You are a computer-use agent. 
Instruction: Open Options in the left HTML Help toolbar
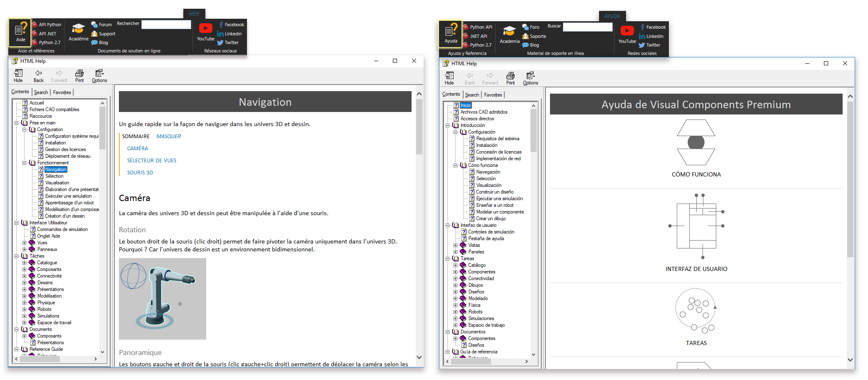coord(99,76)
